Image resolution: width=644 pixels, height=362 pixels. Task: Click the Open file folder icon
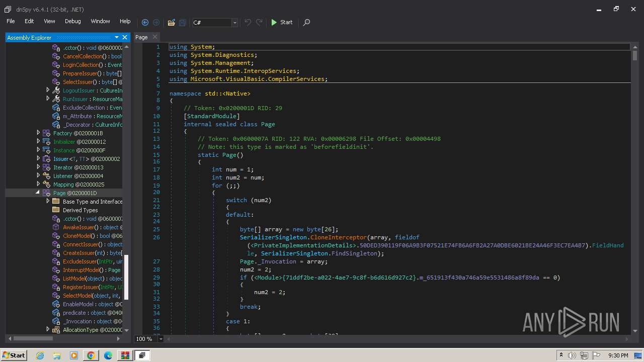(x=172, y=22)
